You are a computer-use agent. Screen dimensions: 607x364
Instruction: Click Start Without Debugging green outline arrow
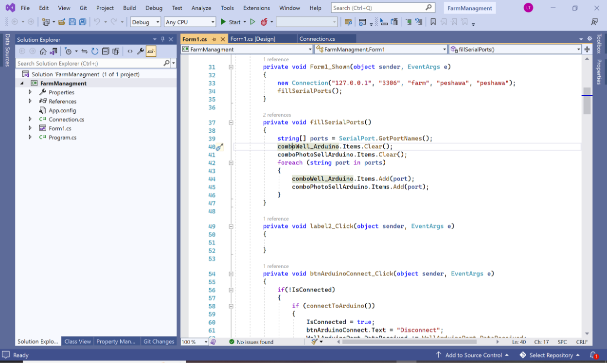[x=252, y=22]
